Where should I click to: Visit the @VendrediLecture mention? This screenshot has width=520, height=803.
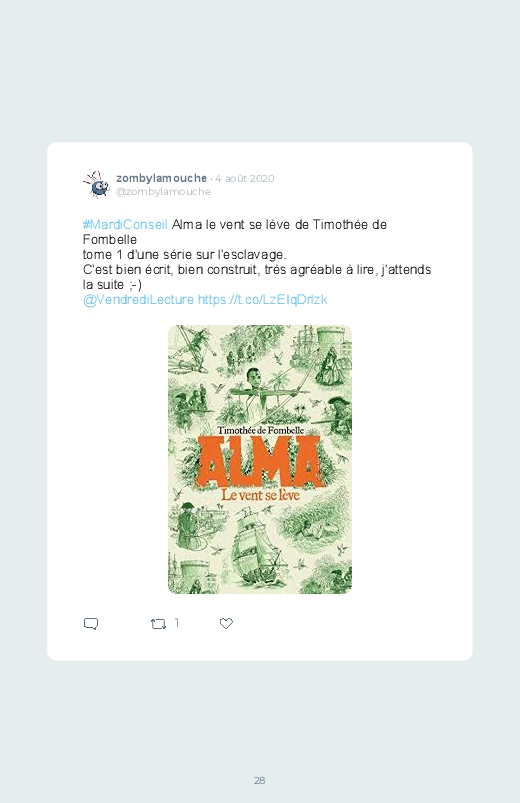pyautogui.click(x=138, y=300)
